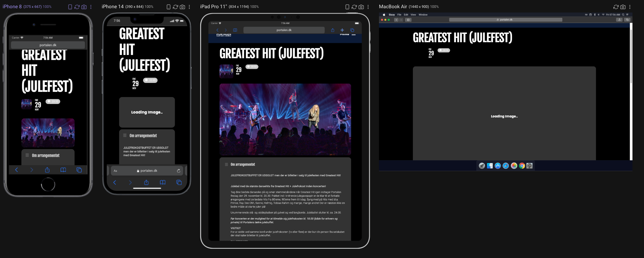Screen dimensions: 644x258
Task: Take a screenshot of iPhone 14
Action: pos(182,7)
